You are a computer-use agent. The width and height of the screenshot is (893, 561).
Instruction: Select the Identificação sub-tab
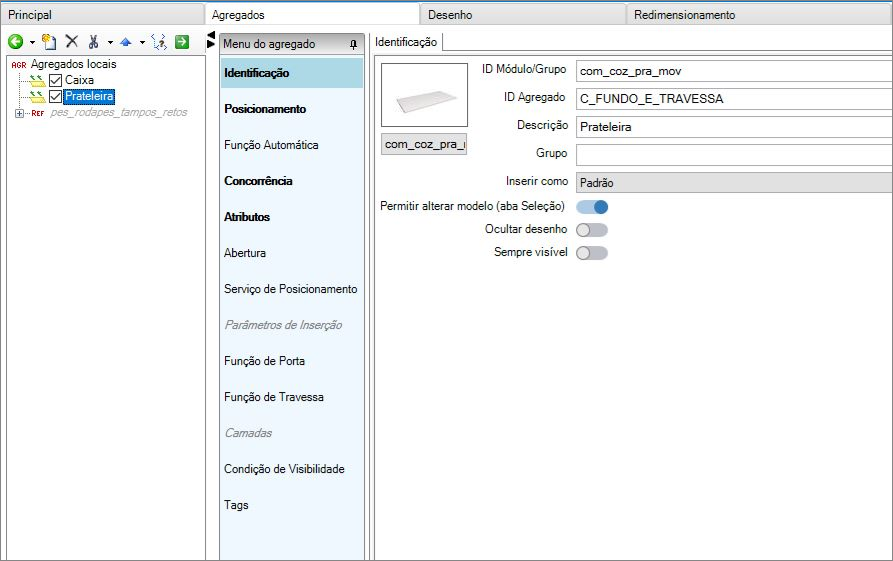click(406, 42)
